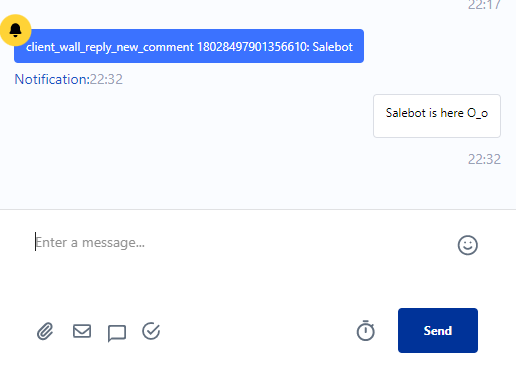Screen dimensions: 516x365
Task: Click the ID number 18028497901356610 in the notification
Action: [x=253, y=47]
